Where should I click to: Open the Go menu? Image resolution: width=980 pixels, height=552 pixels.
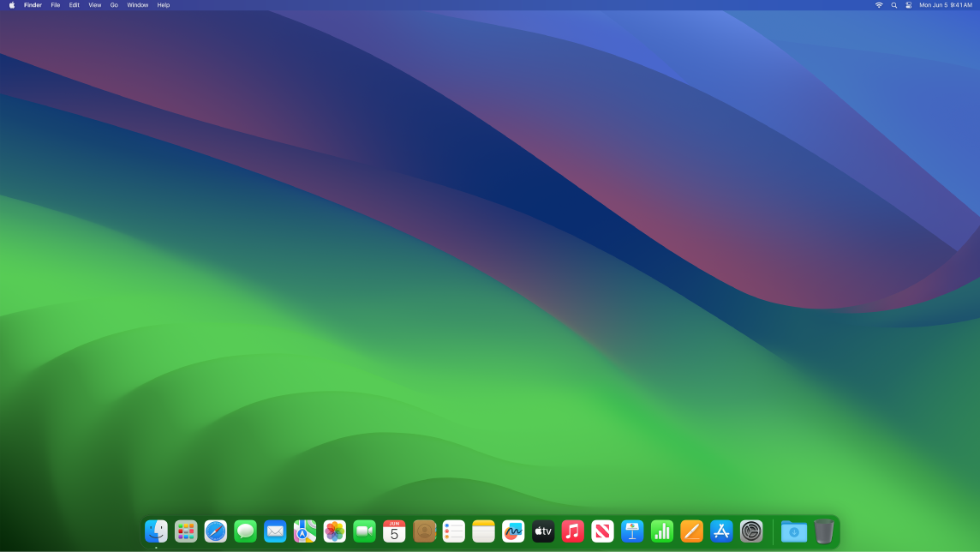click(x=114, y=5)
